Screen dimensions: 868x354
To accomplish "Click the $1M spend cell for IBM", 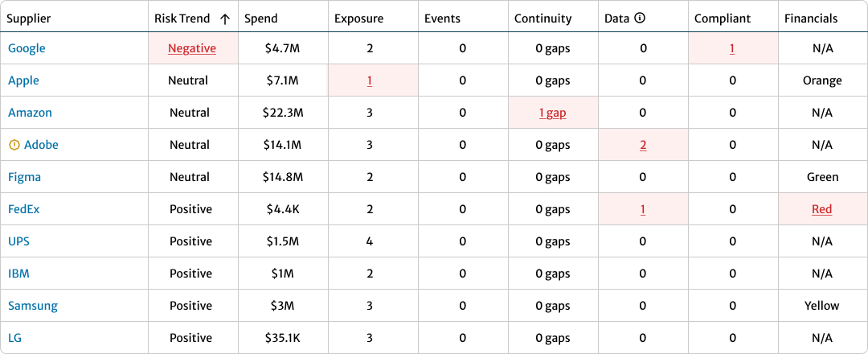I will pyautogui.click(x=282, y=273).
